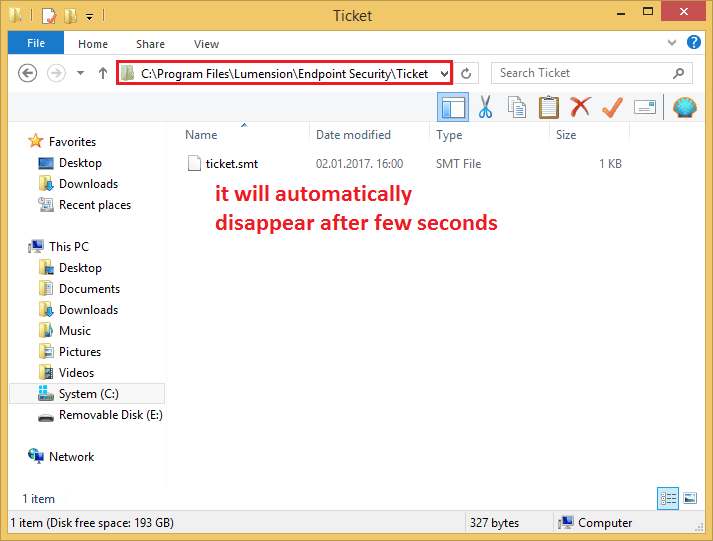This screenshot has width=713, height=541.
Task: Go up one folder level
Action: pos(103,73)
